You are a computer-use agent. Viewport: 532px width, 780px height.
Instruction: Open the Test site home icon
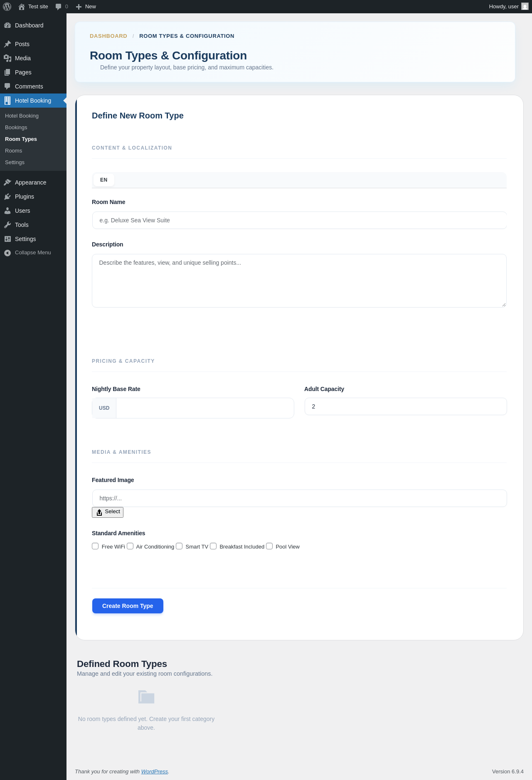click(x=22, y=7)
